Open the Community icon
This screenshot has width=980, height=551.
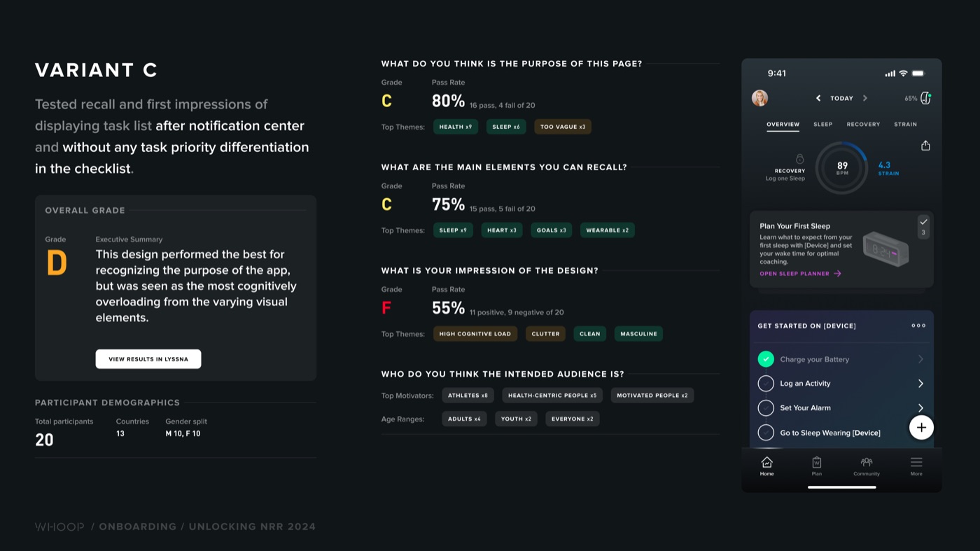[867, 462]
